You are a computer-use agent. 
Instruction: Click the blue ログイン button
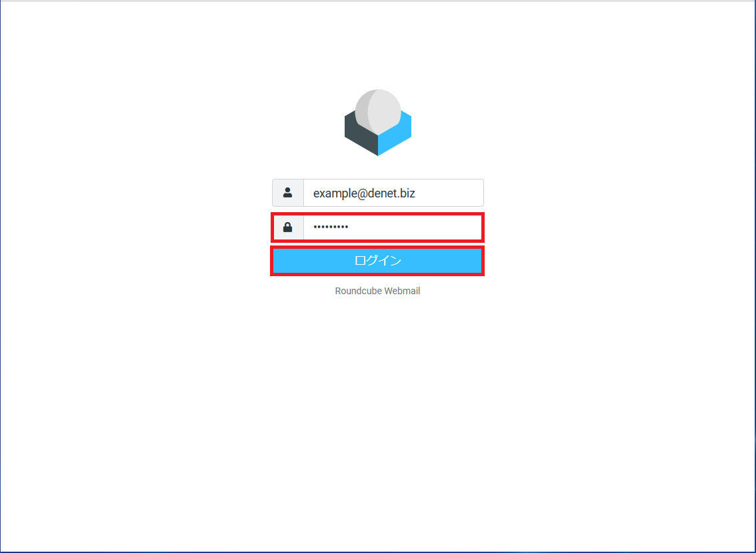click(x=377, y=261)
